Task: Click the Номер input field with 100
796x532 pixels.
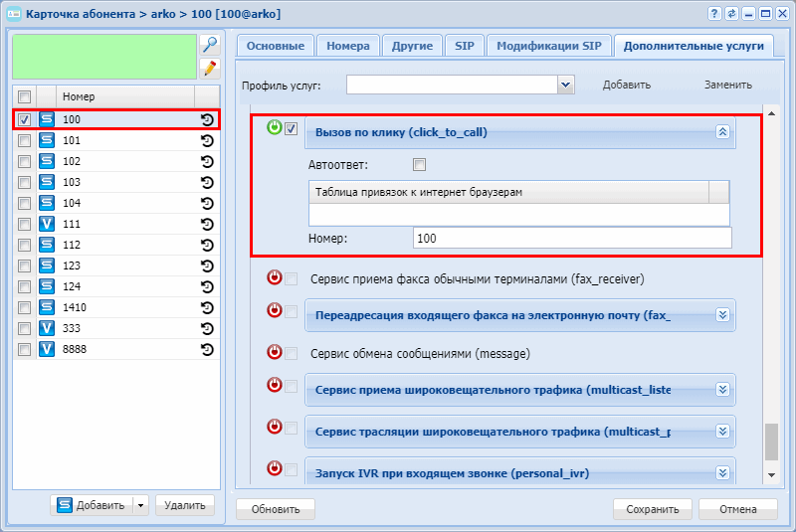Action: 572,238
